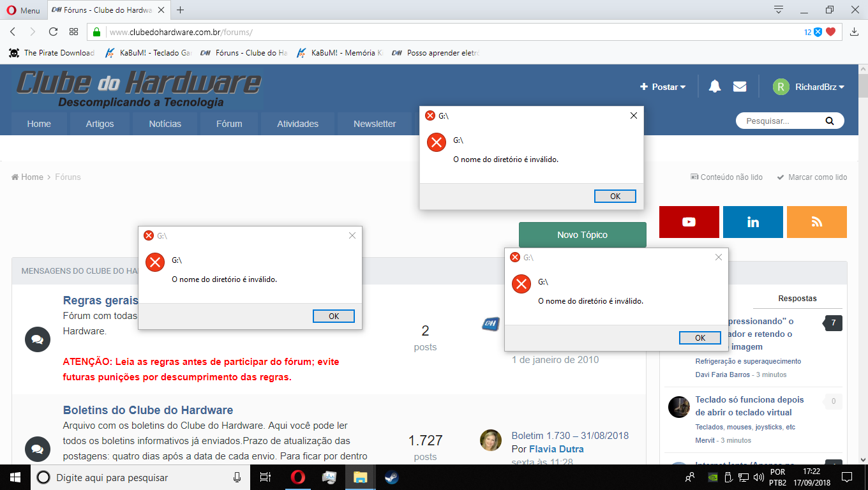Expand the Postar dropdown
This screenshot has width=868, height=490.
pos(663,87)
